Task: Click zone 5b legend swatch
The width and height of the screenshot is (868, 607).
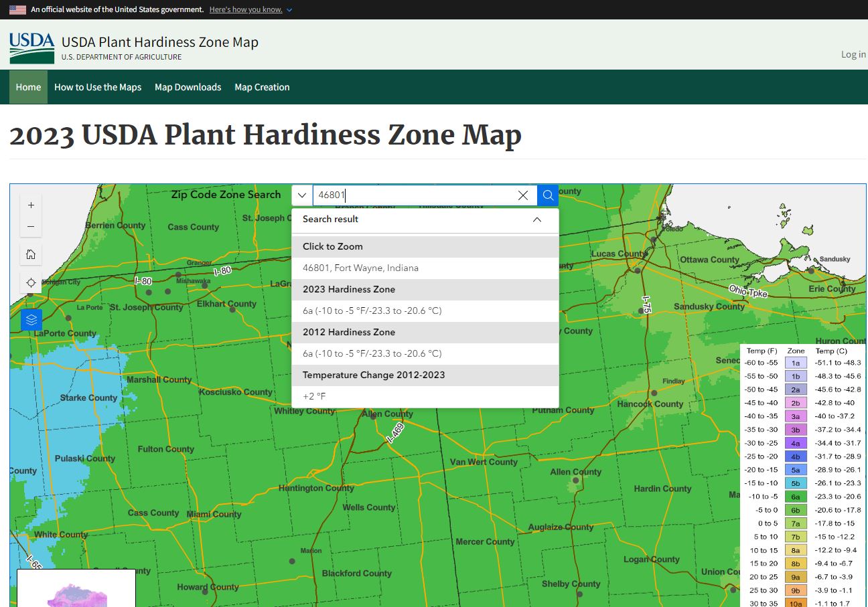Action: pos(796,483)
